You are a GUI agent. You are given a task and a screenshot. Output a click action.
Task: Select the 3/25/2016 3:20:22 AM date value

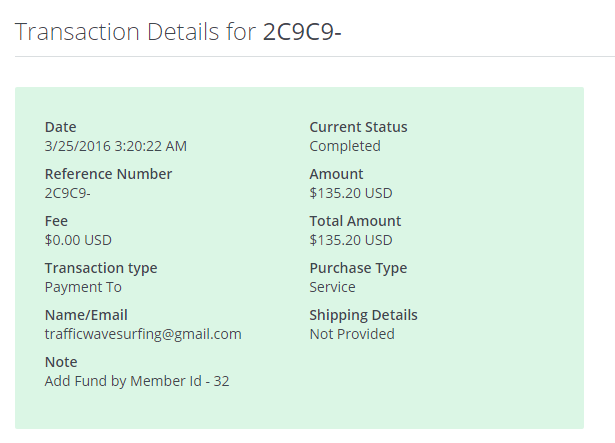point(116,146)
